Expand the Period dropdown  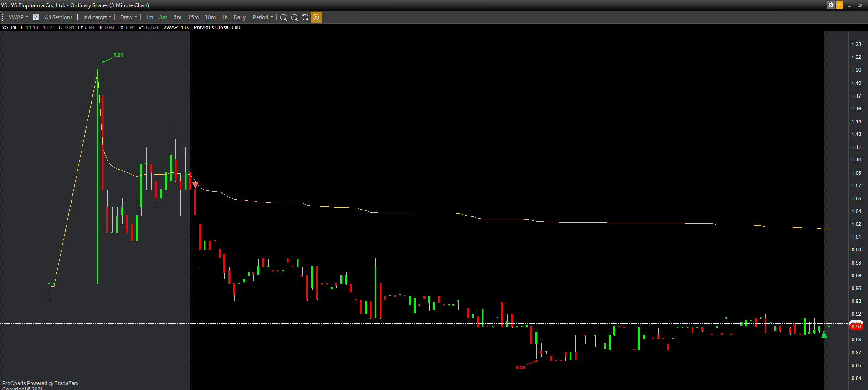pyautogui.click(x=263, y=17)
